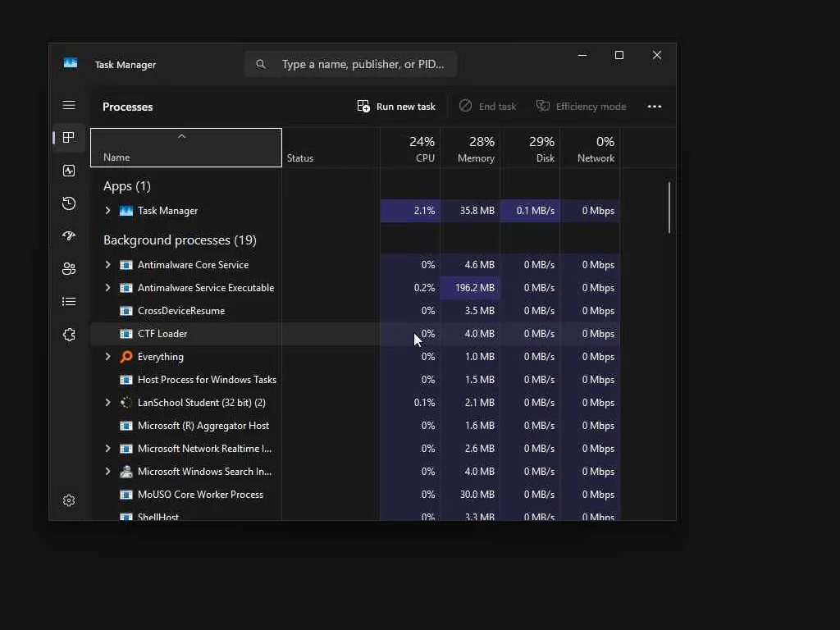Sort by the Name column header

tap(186, 148)
